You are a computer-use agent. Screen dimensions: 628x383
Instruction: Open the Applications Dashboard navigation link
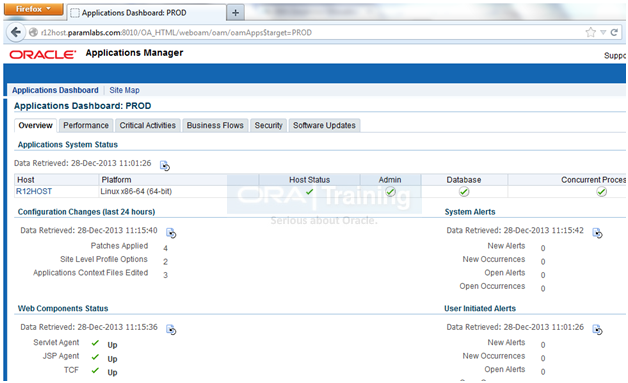55,90
